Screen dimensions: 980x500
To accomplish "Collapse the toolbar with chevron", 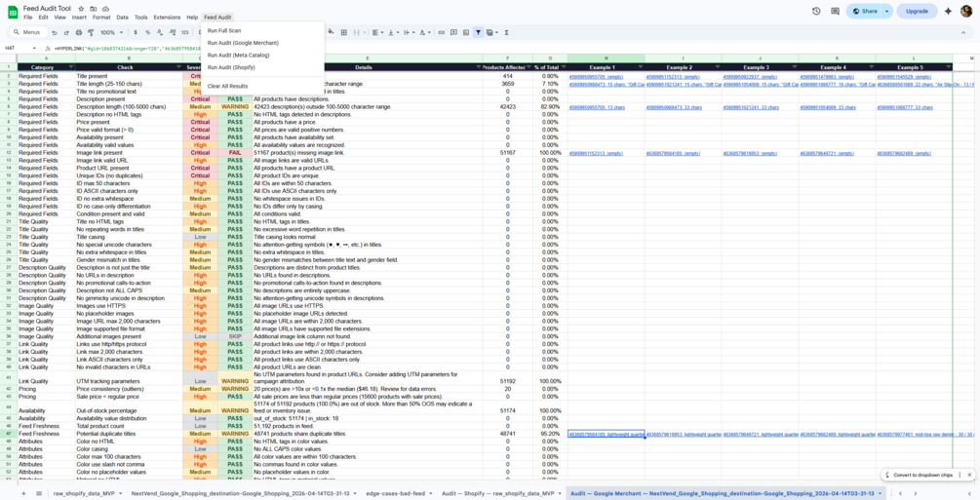I will point(963,32).
